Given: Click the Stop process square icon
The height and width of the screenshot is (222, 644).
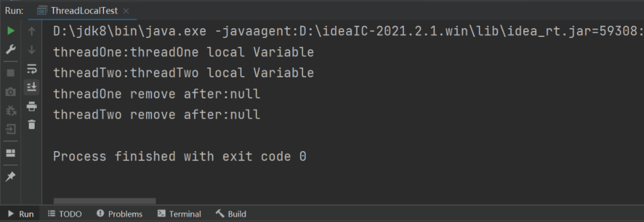Looking at the screenshot, I should tap(11, 73).
